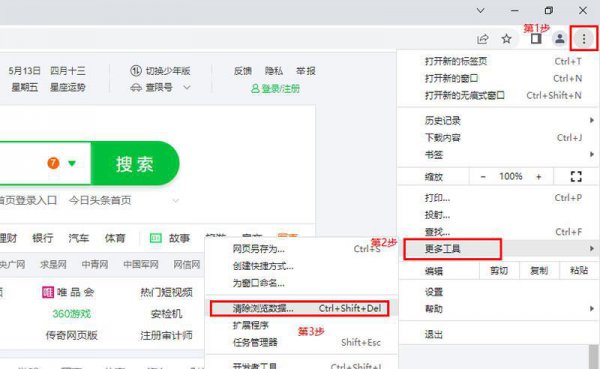Select the Cars category
This screenshot has width=600, height=369.
79,238
